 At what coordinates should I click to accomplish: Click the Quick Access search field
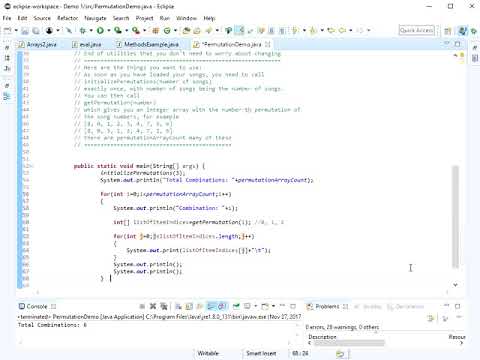coord(417,30)
